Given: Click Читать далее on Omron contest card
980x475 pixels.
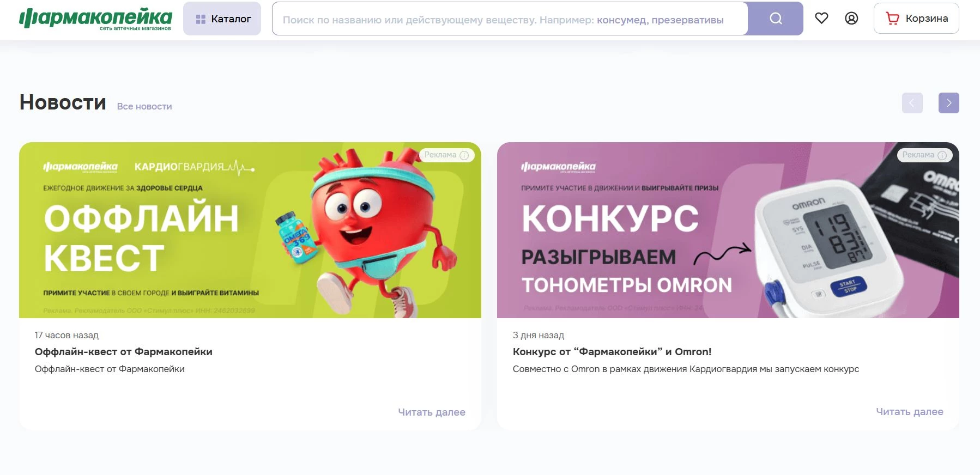Looking at the screenshot, I should point(910,411).
